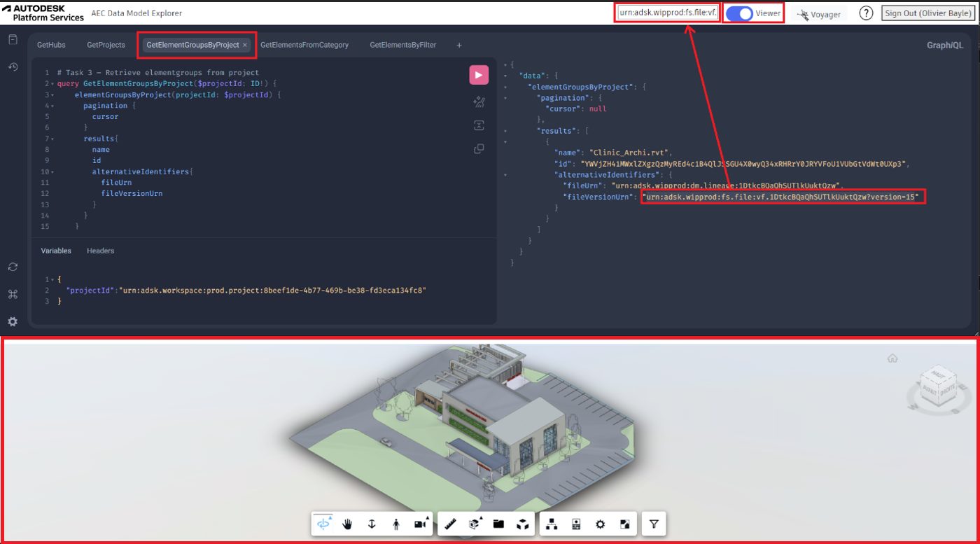Screen dimensions: 980x544
Task: Open the Model Browser panel
Action: (x=552, y=524)
